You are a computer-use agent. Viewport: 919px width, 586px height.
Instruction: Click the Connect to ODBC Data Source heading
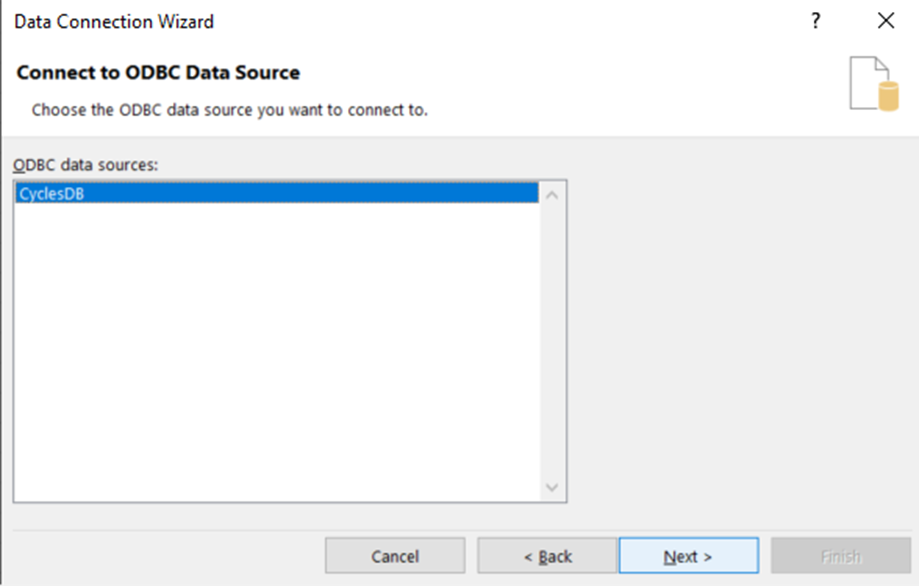(x=158, y=73)
